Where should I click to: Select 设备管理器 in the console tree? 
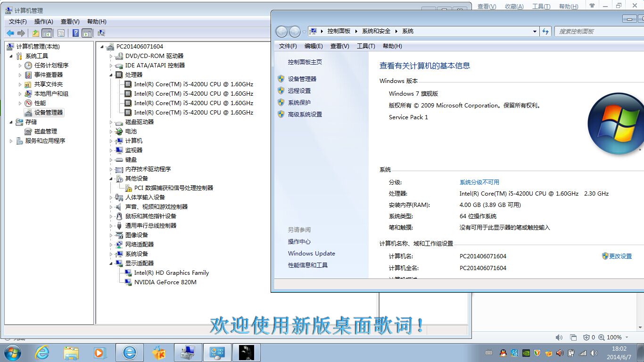pos(48,112)
